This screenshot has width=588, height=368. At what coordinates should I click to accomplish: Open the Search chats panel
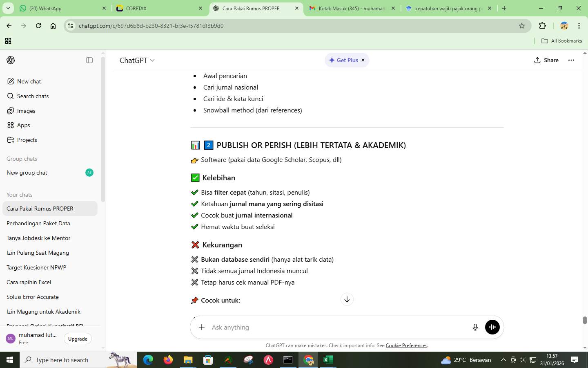(33, 96)
